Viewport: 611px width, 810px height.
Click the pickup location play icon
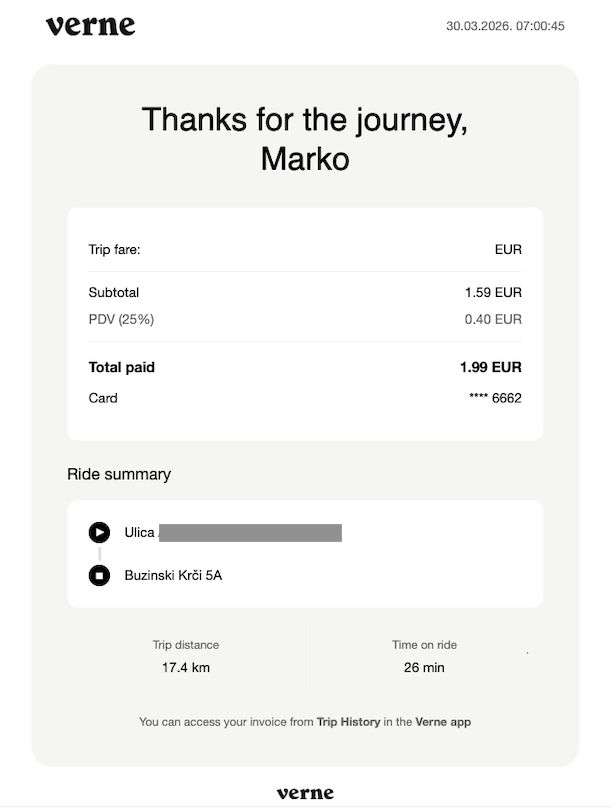click(x=99, y=532)
